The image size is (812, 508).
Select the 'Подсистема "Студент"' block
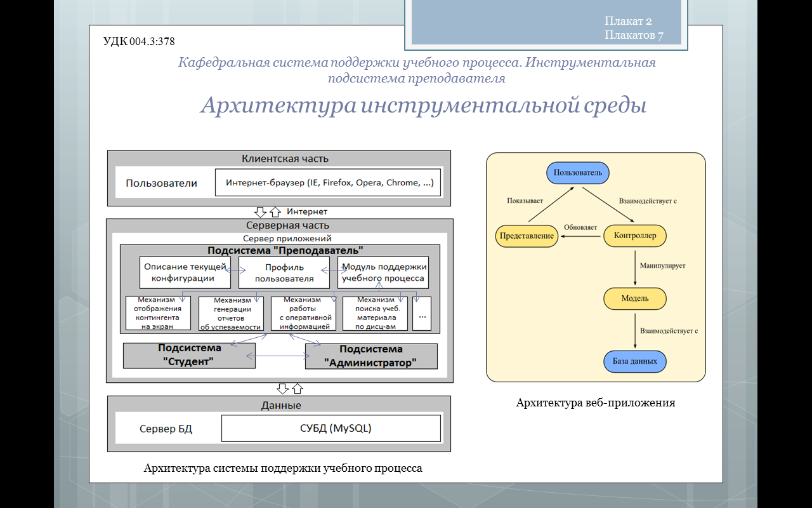[189, 356]
